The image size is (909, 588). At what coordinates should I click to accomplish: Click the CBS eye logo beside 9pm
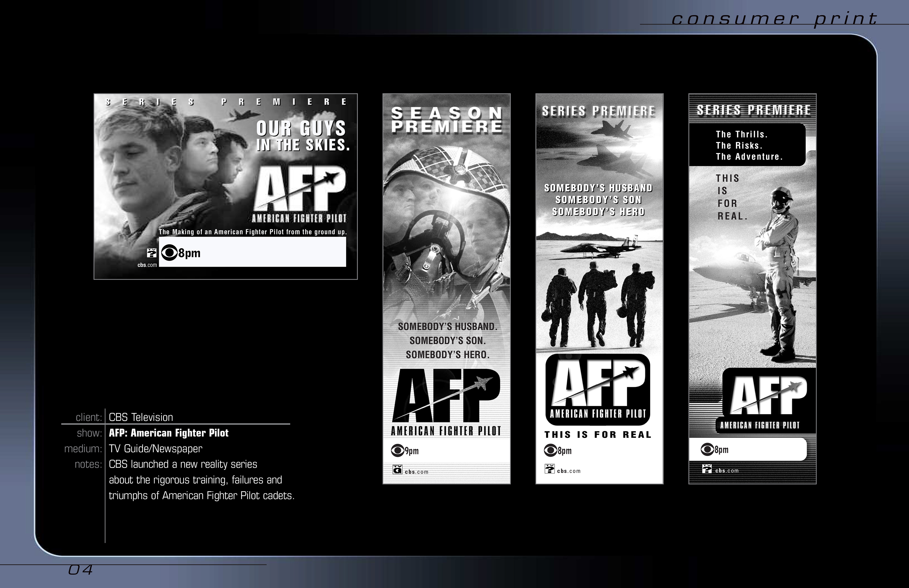click(x=397, y=451)
